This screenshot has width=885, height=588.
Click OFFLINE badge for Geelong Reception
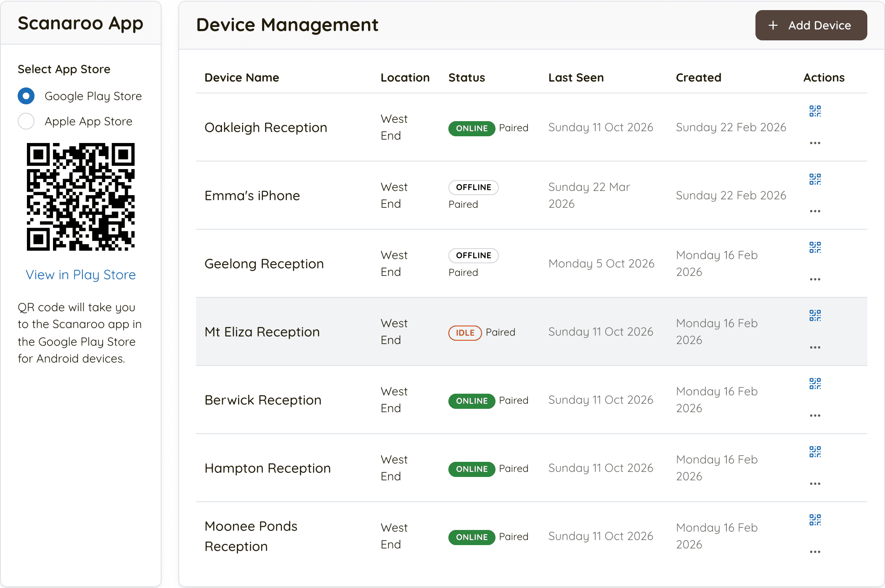473,255
